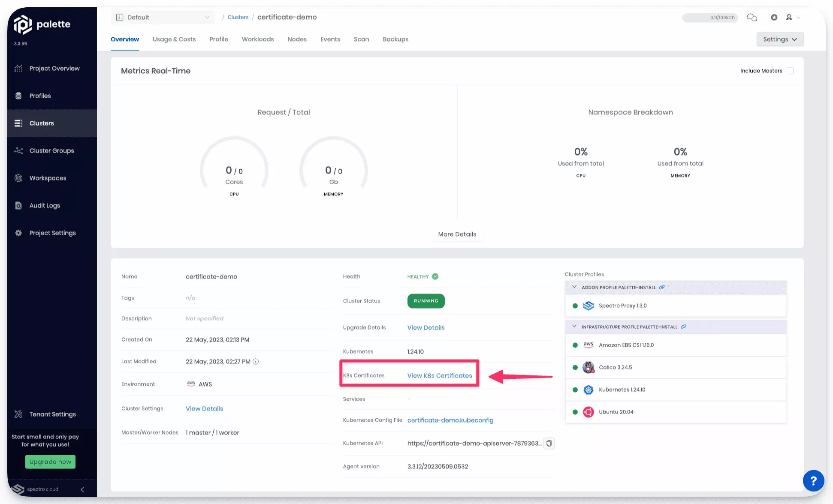Collapse the Infrastructure Profile section
Viewport: 833px width, 504px height.
(574, 327)
